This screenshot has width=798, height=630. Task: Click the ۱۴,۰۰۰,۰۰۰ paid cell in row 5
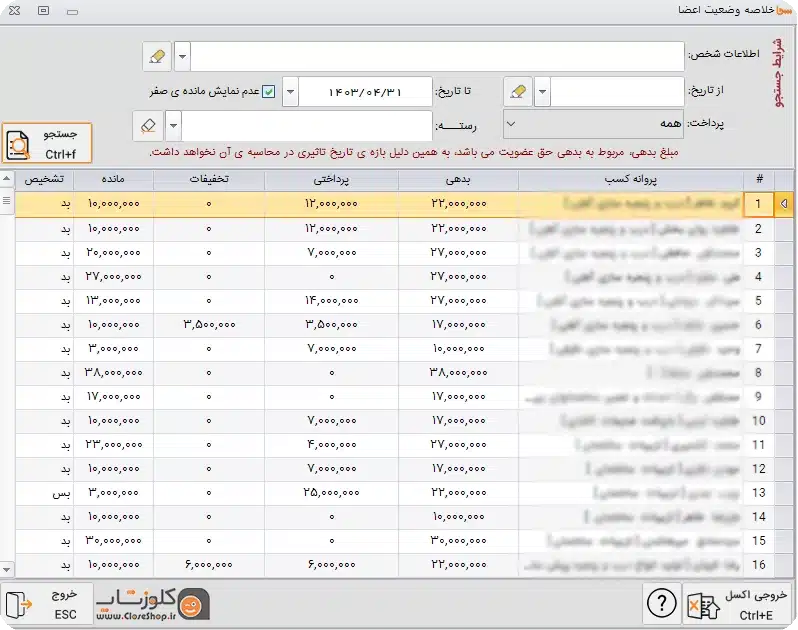(x=331, y=301)
